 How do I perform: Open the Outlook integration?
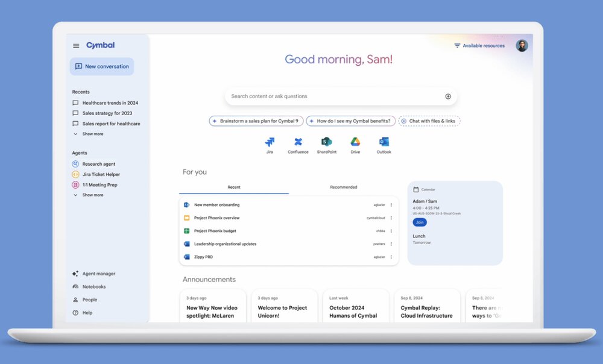pyautogui.click(x=384, y=143)
